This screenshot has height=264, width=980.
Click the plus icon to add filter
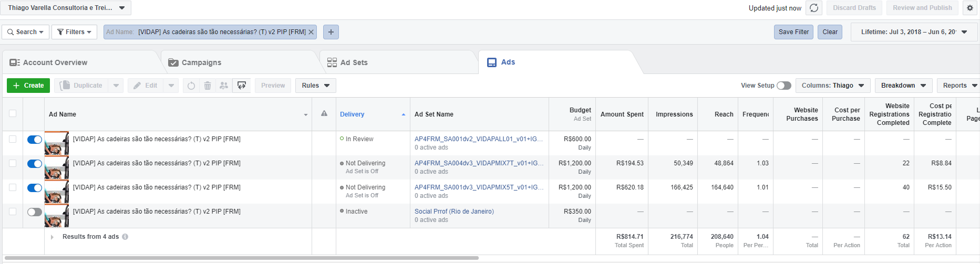click(x=331, y=32)
